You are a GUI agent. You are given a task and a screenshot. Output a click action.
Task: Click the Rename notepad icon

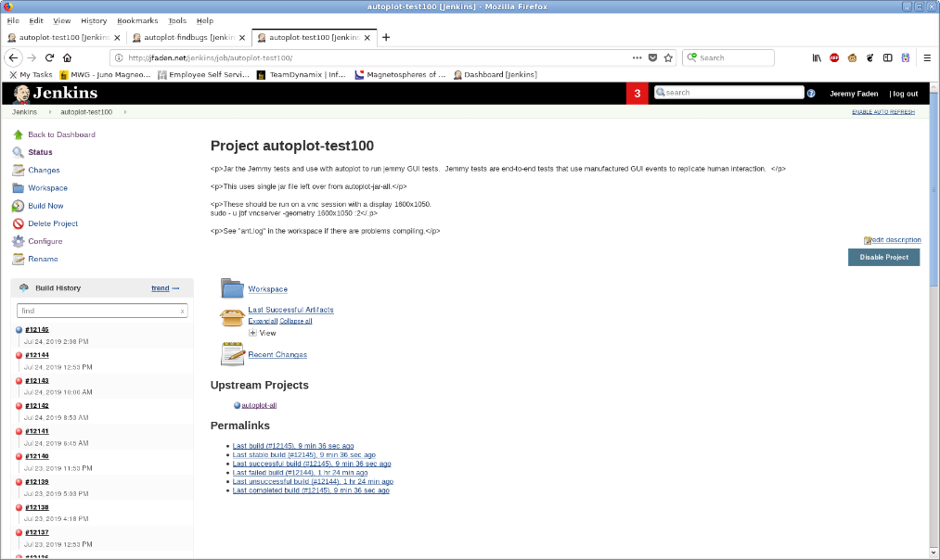(18, 259)
